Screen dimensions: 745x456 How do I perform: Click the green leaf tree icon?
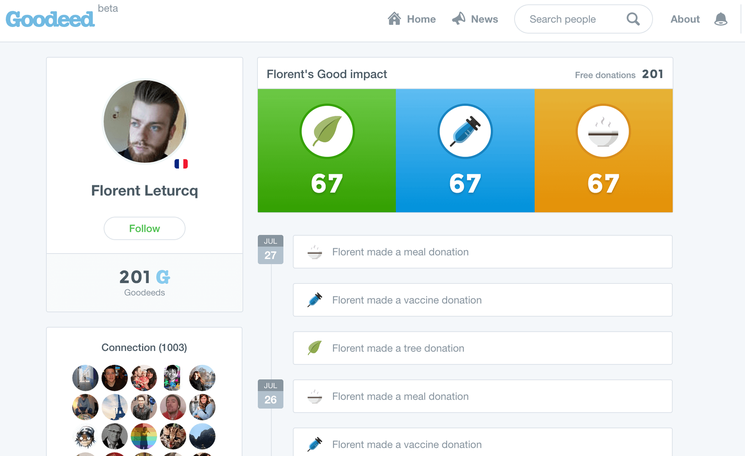click(x=327, y=131)
